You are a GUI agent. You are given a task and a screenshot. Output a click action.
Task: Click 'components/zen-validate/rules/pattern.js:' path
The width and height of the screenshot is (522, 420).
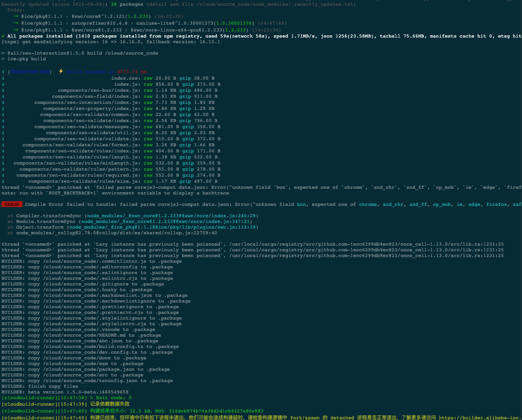(80, 169)
